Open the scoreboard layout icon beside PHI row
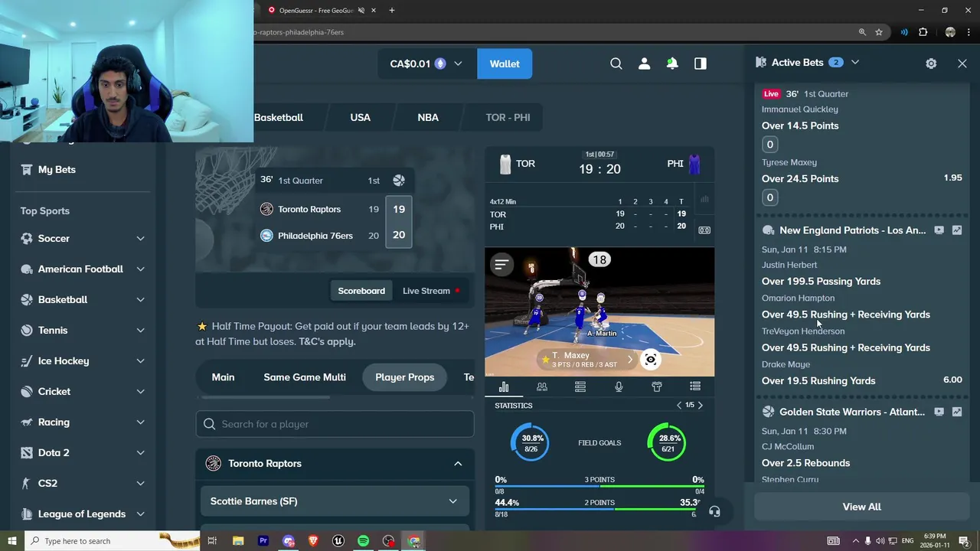This screenshot has height=551, width=980. pyautogui.click(x=704, y=230)
